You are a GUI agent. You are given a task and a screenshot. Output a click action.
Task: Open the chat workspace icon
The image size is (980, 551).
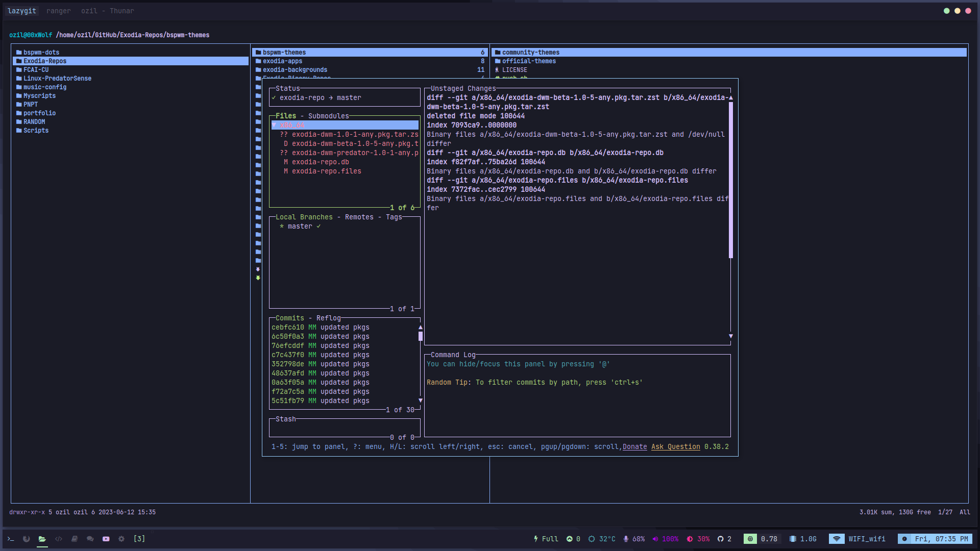click(x=90, y=539)
